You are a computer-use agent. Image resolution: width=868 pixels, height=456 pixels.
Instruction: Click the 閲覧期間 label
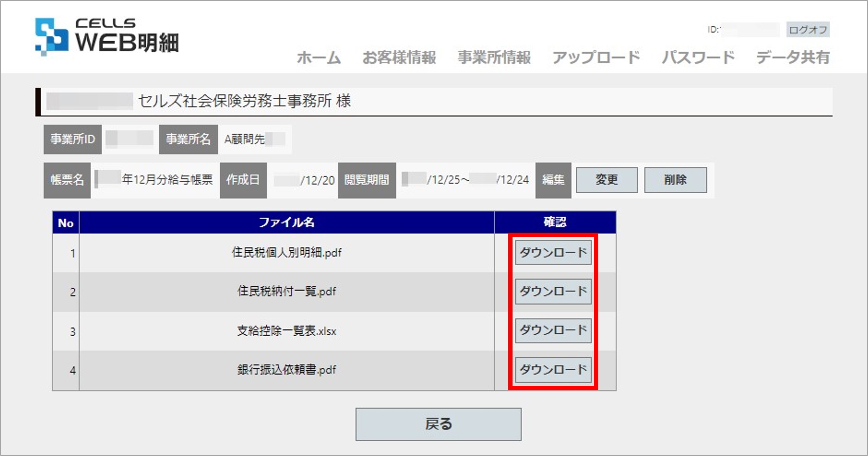(x=367, y=180)
